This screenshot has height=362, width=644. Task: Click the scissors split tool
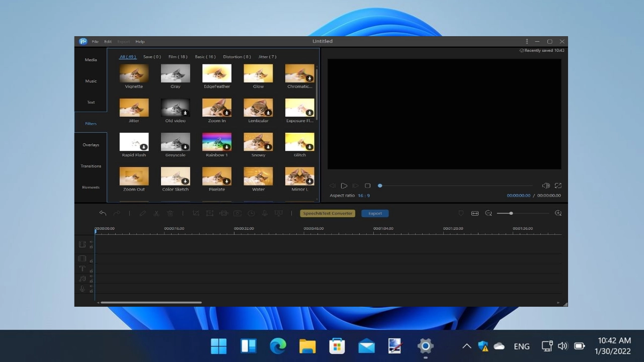click(x=156, y=213)
